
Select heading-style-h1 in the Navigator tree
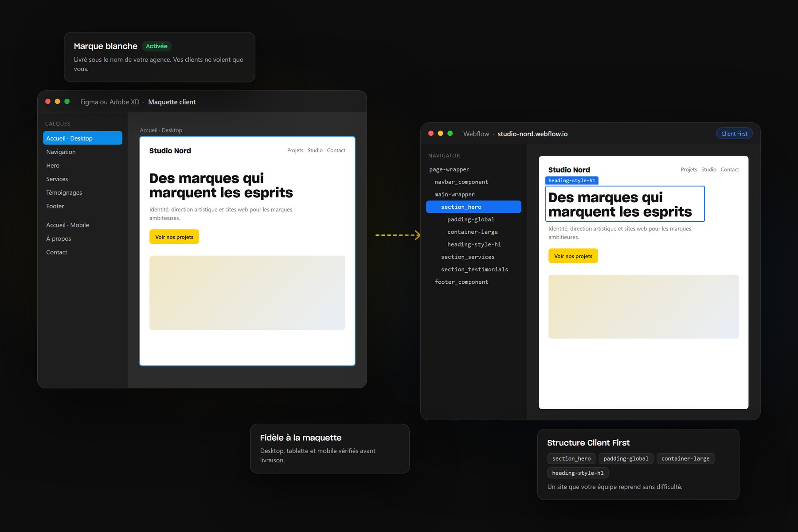[473, 244]
